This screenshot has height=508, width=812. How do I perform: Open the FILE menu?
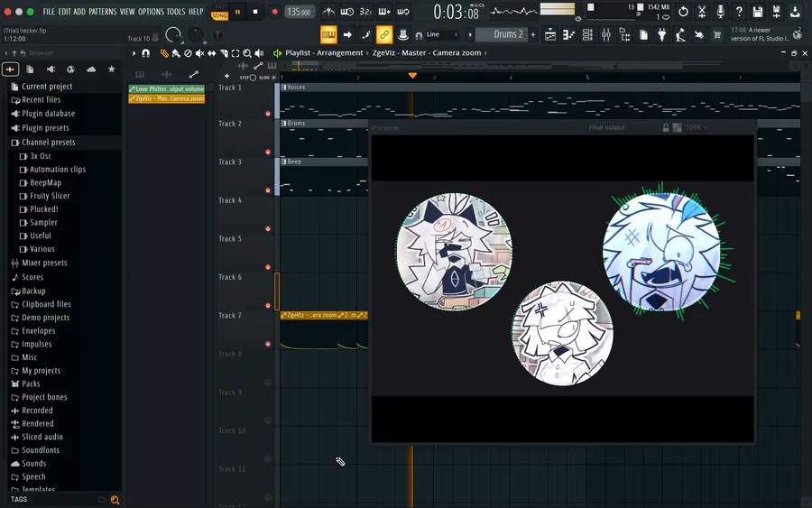click(x=49, y=12)
